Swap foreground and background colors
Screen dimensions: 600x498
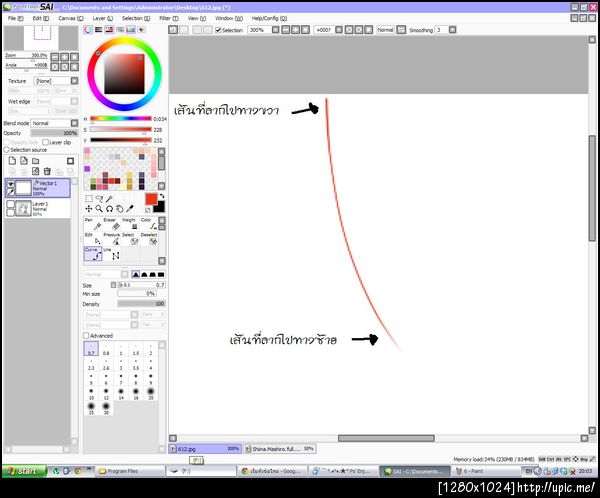click(x=162, y=196)
